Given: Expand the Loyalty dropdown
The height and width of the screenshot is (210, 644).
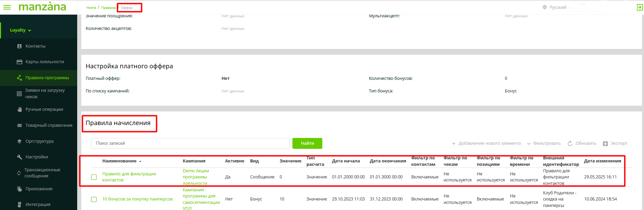Looking at the screenshot, I should pos(20,30).
